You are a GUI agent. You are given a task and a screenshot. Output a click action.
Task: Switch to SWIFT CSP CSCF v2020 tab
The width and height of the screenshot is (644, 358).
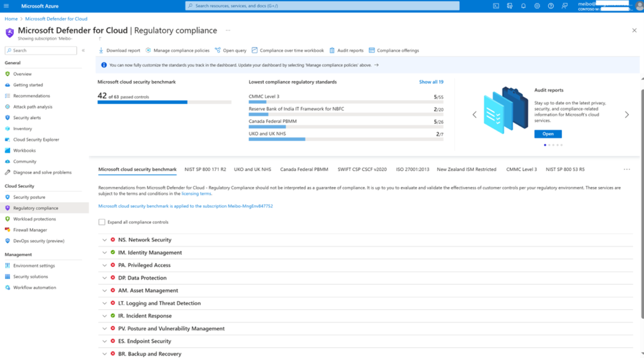(362, 169)
